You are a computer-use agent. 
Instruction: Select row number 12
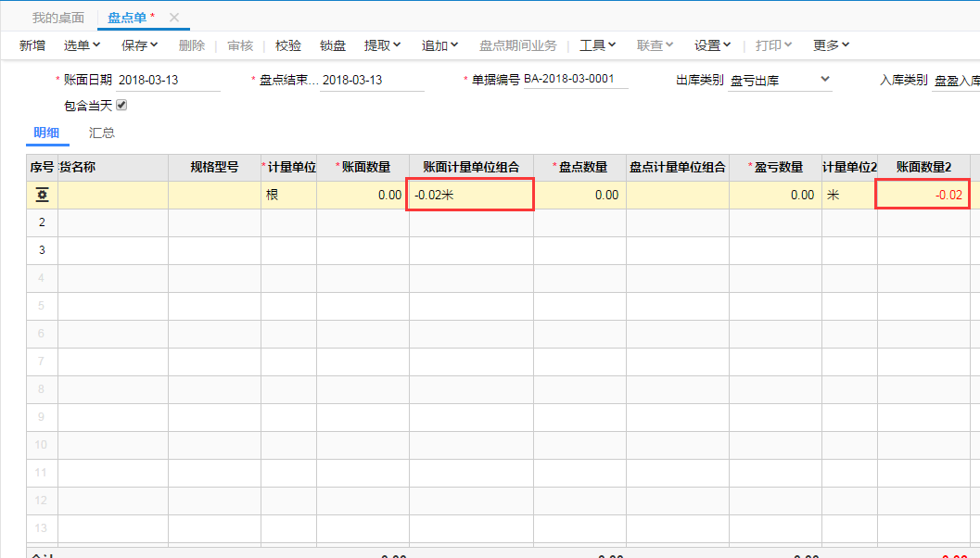point(42,500)
